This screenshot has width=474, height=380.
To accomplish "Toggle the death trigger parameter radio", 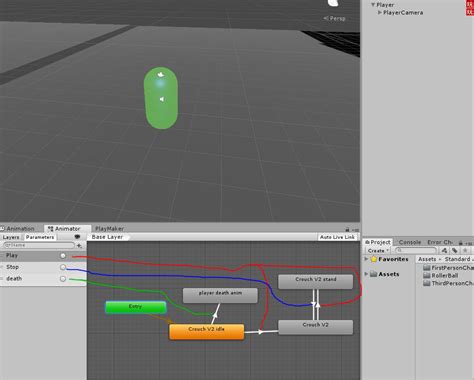I will (63, 279).
